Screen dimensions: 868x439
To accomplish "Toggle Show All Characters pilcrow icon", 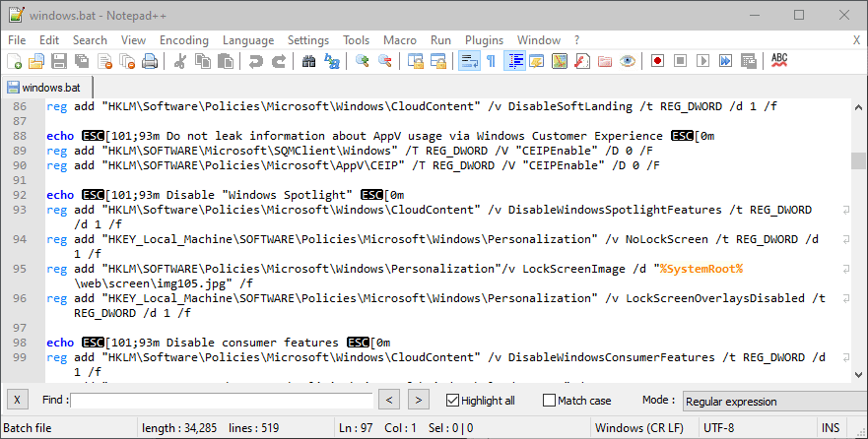I will 491,61.
